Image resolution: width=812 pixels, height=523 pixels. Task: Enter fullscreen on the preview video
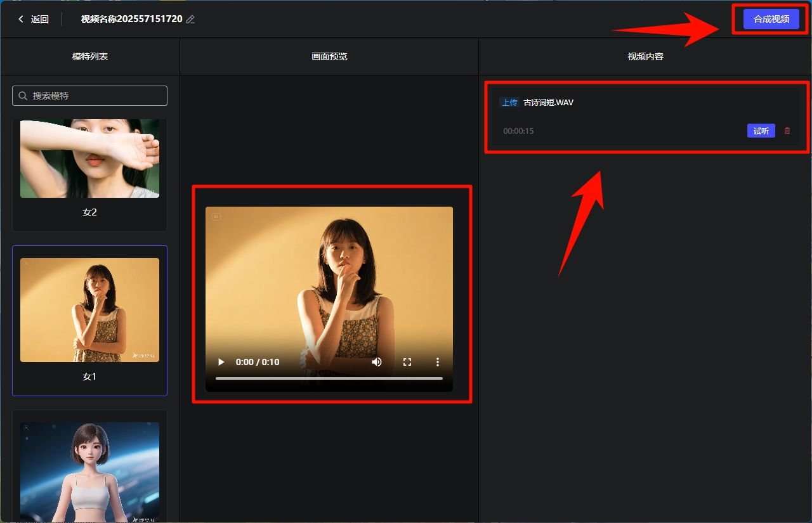[x=407, y=362]
